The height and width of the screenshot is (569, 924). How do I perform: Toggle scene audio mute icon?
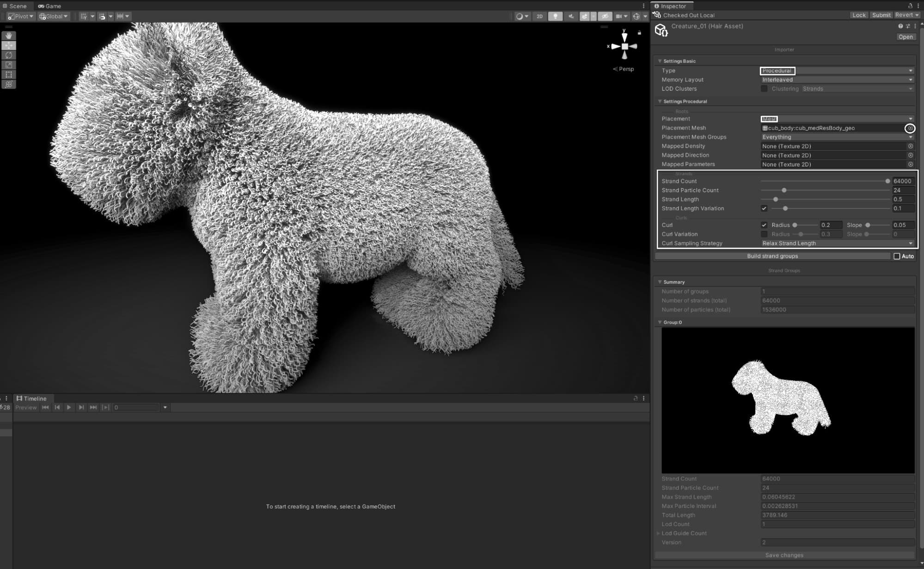571,16
